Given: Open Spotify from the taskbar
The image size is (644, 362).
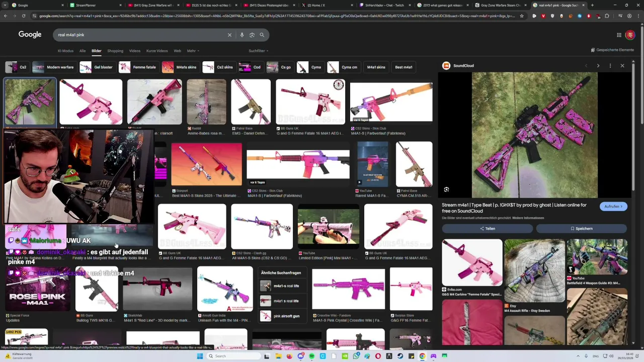Looking at the screenshot, I should tap(311, 356).
